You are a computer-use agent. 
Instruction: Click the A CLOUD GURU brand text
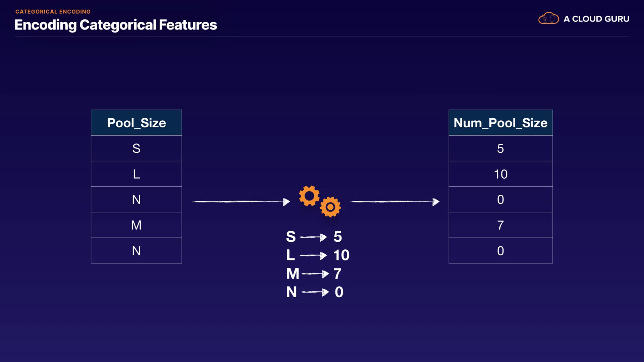point(596,19)
